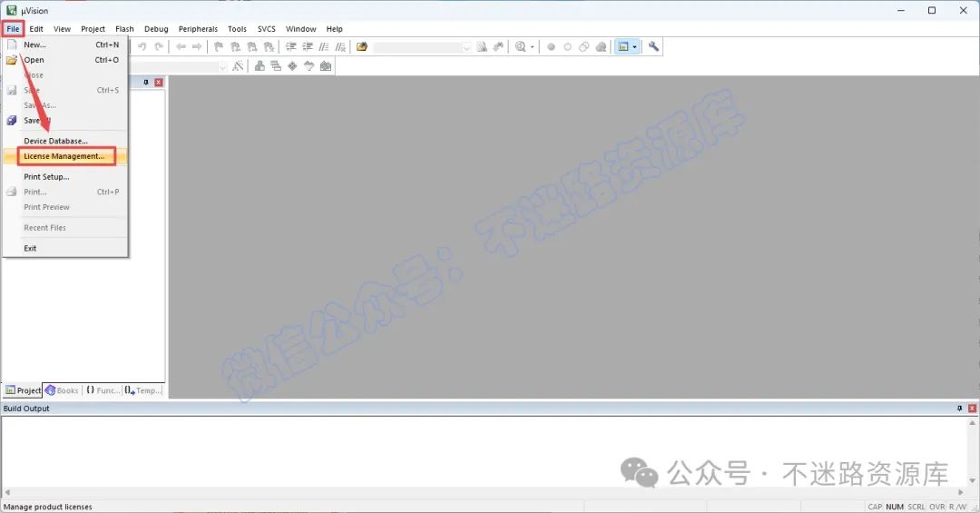Insert a breakpoint with the filled-circle icon
The width and height of the screenshot is (980, 513).
click(551, 47)
